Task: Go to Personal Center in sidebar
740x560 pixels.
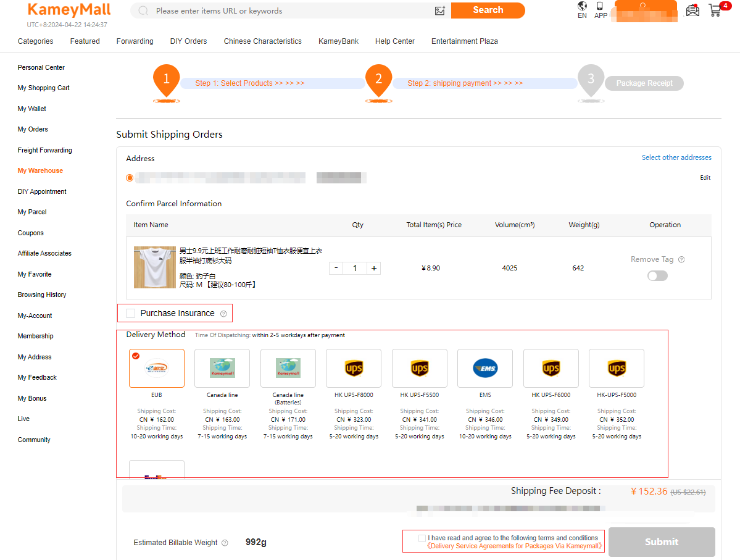Action: 41,67
